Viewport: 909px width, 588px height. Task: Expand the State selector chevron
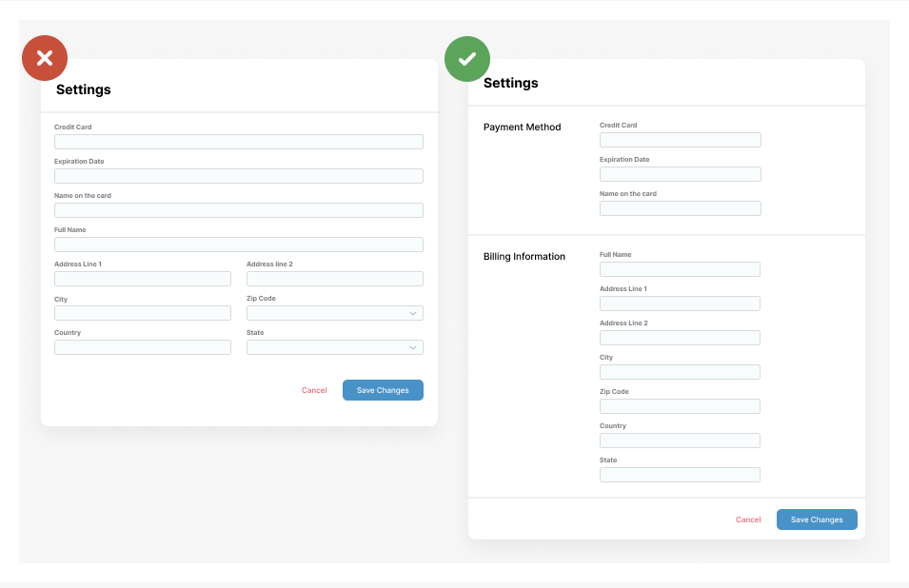tap(412, 346)
